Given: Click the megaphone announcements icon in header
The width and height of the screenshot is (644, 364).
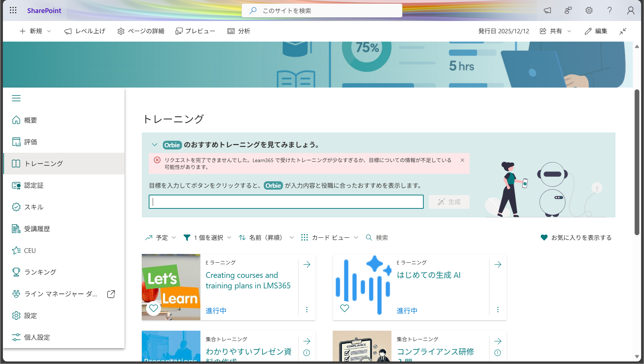Looking at the screenshot, I should pyautogui.click(x=547, y=10).
